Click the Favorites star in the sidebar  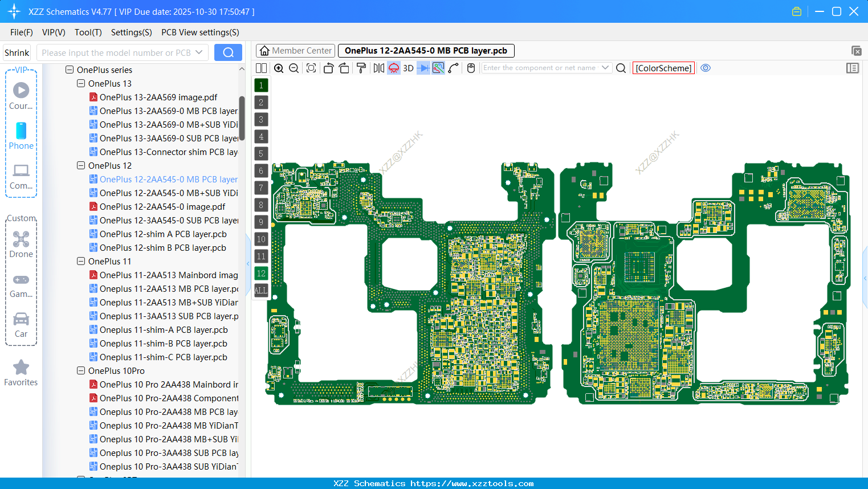coord(21,368)
